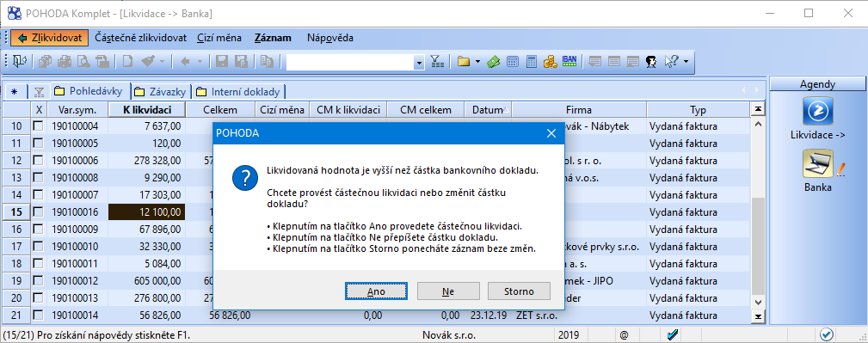This screenshot has height=343, width=868.
Task: Click the yellow folder toolbar icon
Action: (x=464, y=62)
